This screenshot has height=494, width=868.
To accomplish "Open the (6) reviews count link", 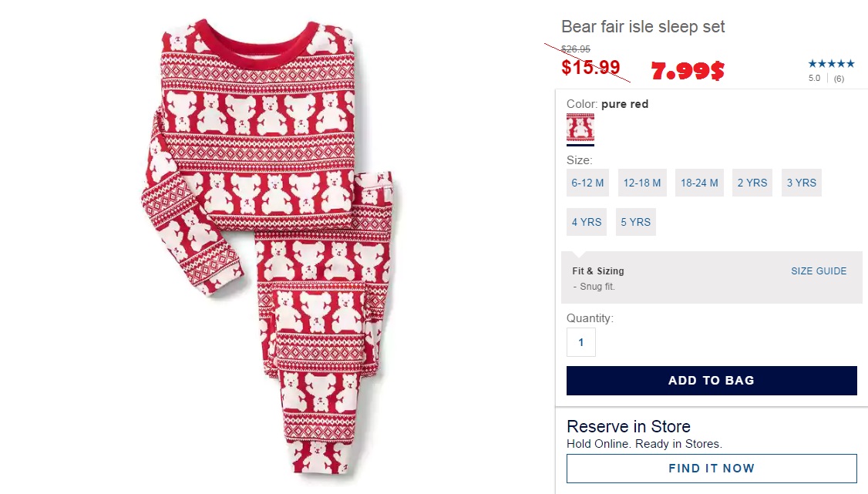I will point(839,79).
